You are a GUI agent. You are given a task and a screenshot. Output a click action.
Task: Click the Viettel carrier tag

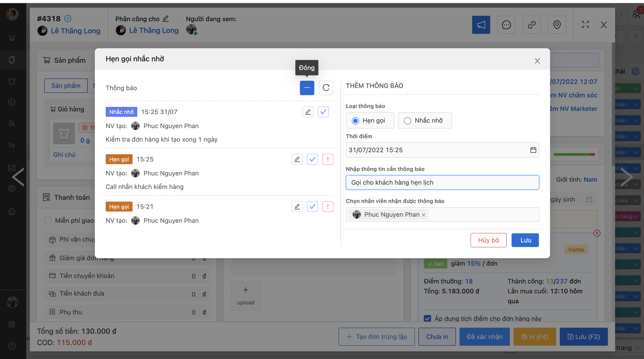[576, 249]
